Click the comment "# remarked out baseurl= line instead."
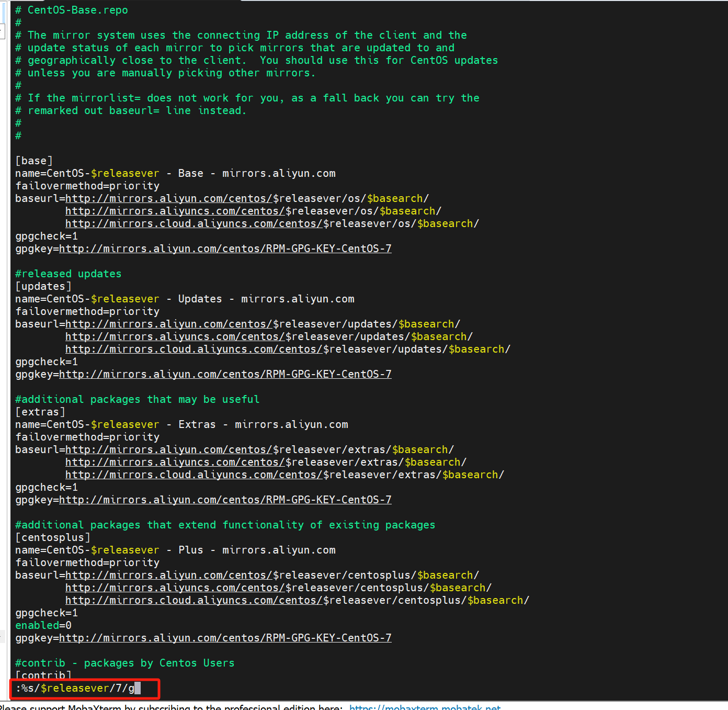 tap(131, 110)
